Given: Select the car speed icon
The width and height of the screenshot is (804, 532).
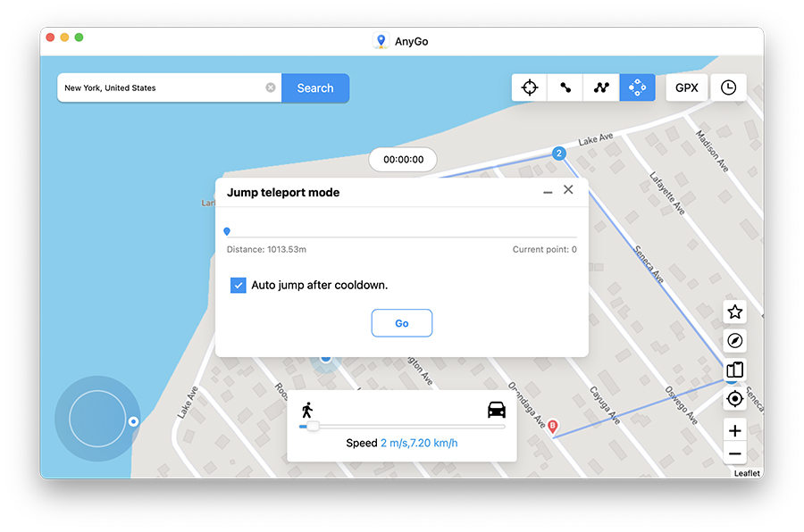Looking at the screenshot, I should click(x=495, y=410).
